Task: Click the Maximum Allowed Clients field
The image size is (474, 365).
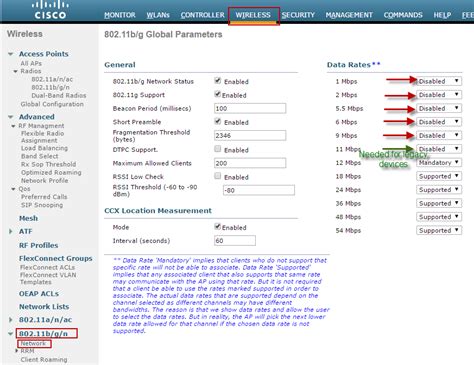Action: [x=250, y=163]
